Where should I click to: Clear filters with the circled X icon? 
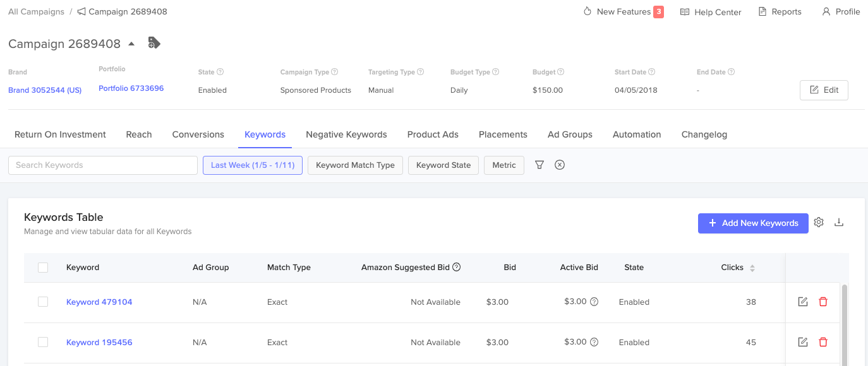pyautogui.click(x=560, y=165)
